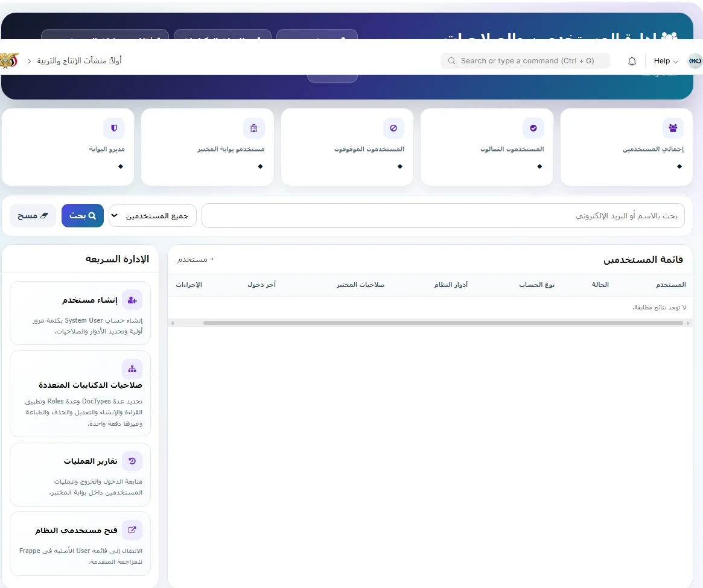Click the breadcrumb أولاً: منشآت الإنتاج والتربية
This screenshot has height=588, width=703.
click(x=79, y=60)
